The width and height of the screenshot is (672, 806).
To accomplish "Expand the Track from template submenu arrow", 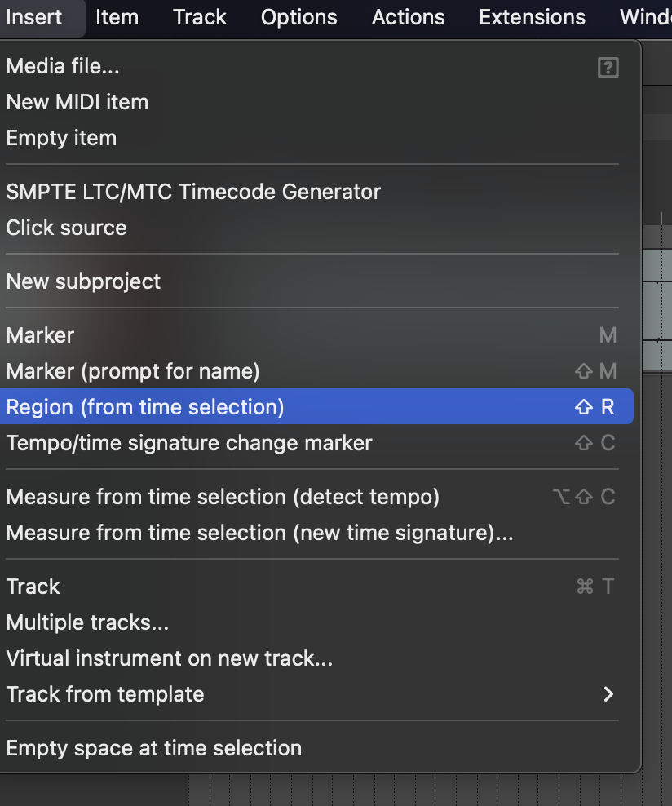I will (608, 694).
